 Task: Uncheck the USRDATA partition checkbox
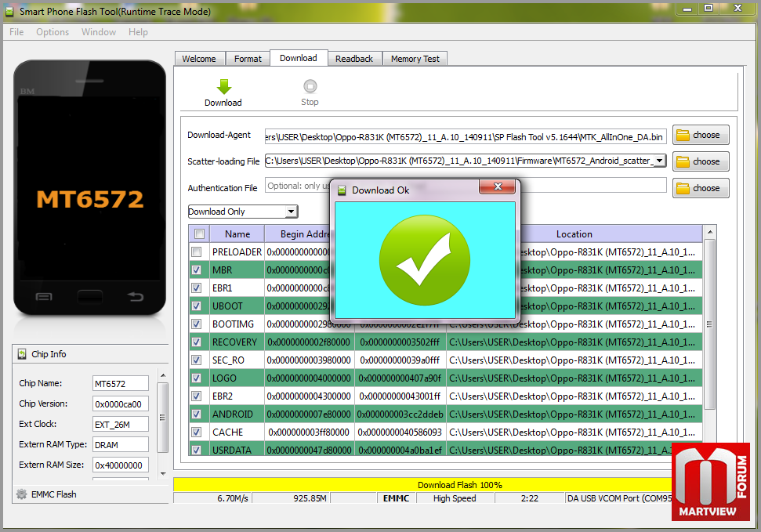tap(196, 450)
